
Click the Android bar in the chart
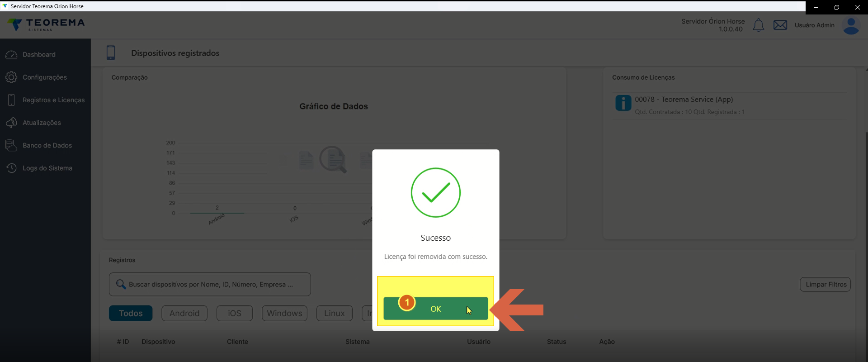tap(217, 213)
